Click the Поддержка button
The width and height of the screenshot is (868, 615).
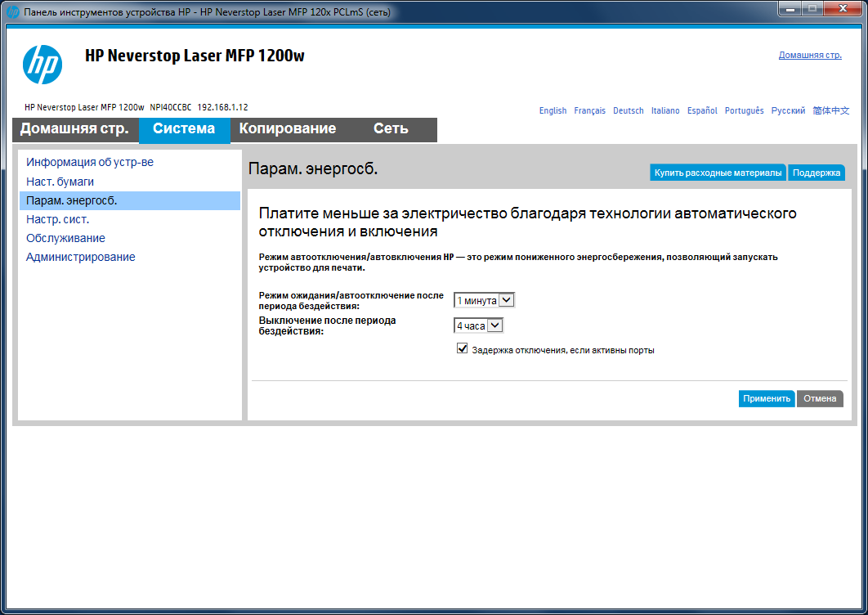[x=817, y=173]
